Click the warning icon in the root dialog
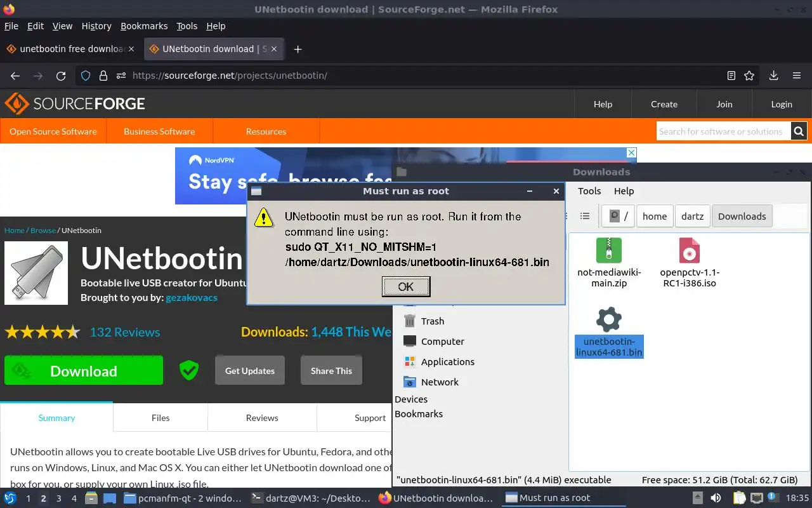Viewport: 812px width, 508px height. [264, 217]
